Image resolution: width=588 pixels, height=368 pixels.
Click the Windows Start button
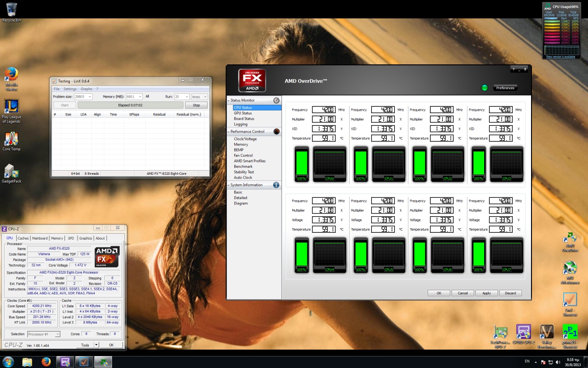[8, 362]
